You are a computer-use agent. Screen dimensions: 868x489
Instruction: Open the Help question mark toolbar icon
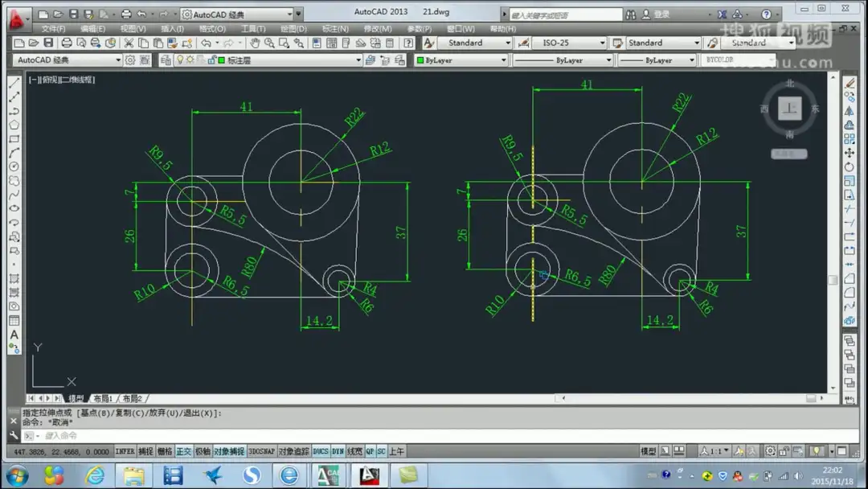tap(408, 43)
